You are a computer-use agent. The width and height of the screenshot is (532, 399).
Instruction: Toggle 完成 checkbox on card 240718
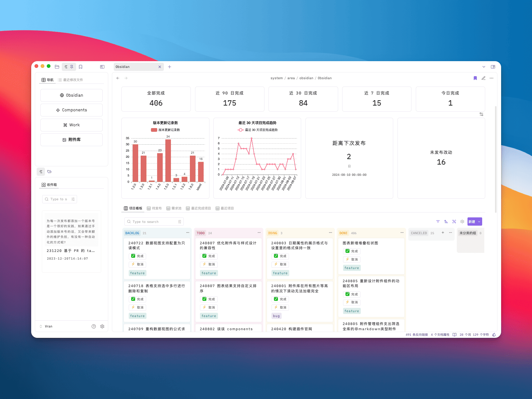point(133,299)
